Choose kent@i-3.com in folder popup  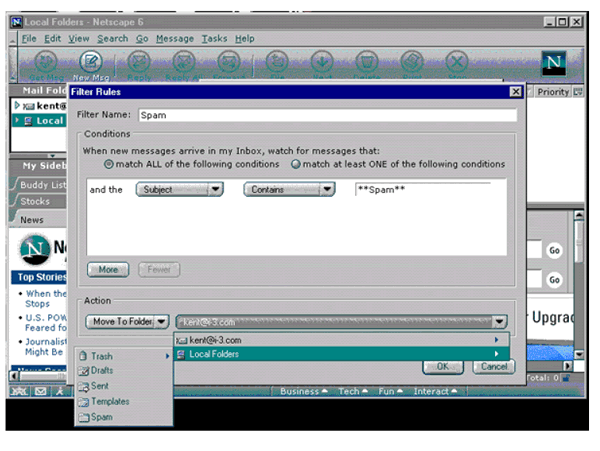[x=342, y=340]
